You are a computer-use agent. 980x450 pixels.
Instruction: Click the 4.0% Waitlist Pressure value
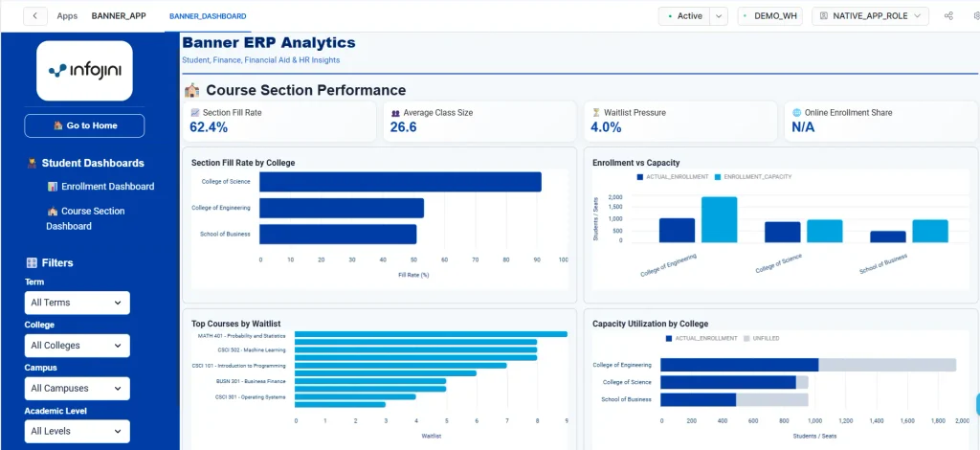tap(606, 127)
